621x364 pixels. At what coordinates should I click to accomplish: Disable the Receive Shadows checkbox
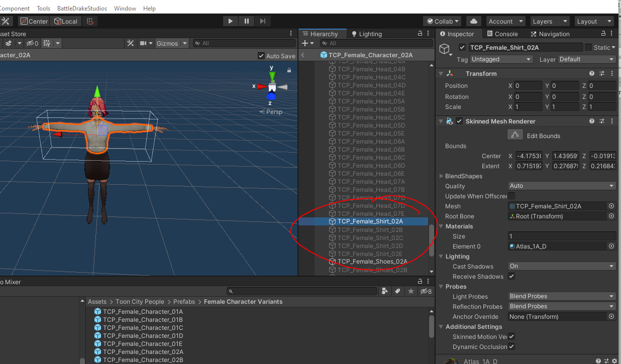pyautogui.click(x=511, y=277)
